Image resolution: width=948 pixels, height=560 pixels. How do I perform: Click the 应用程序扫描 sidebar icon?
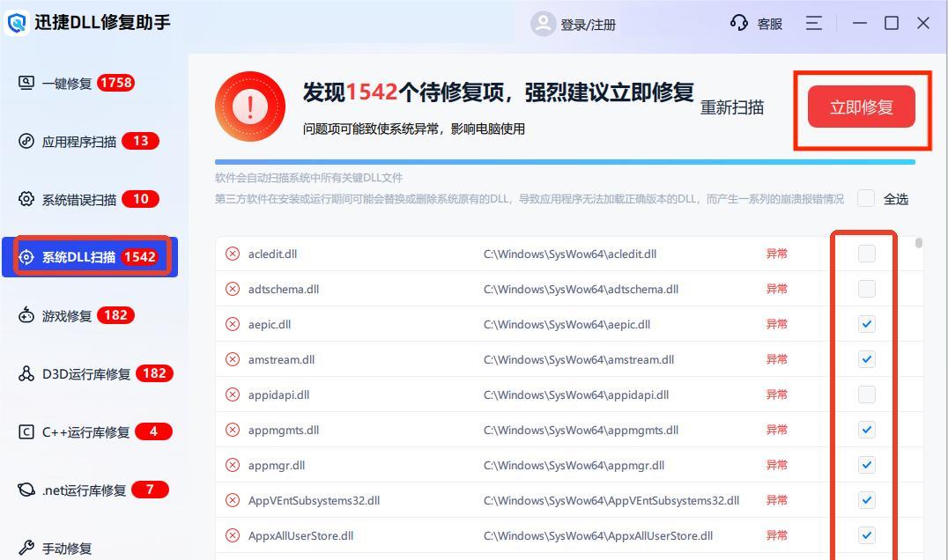tap(26, 142)
